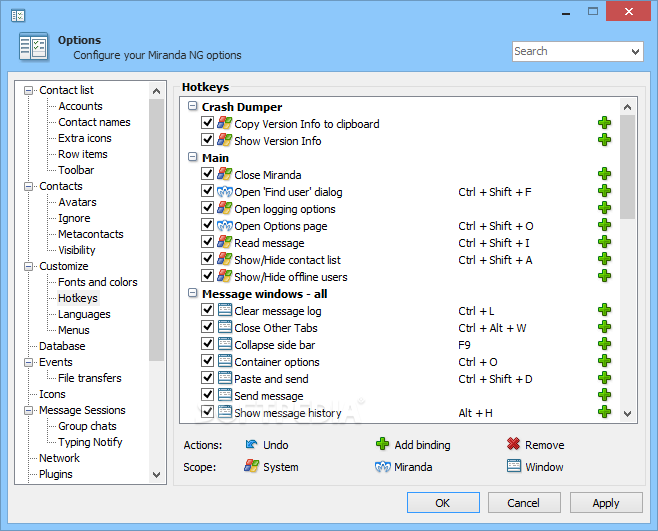The height and width of the screenshot is (531, 658).
Task: Collapse the Message windows - all group
Action: [x=192, y=293]
